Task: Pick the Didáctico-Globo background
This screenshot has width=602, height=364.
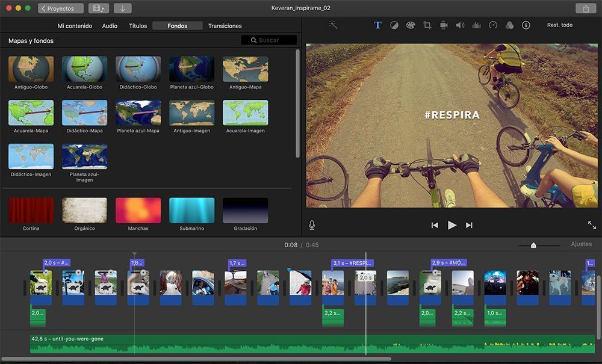Action: coord(138,69)
